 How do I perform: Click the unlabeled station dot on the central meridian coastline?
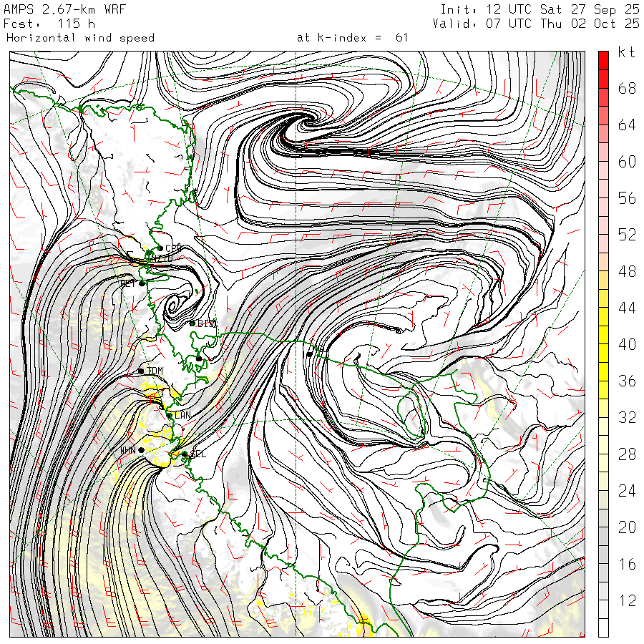click(x=309, y=354)
